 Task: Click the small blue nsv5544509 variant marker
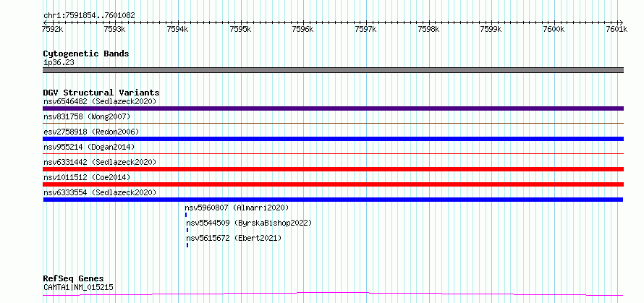pyautogui.click(x=187, y=230)
